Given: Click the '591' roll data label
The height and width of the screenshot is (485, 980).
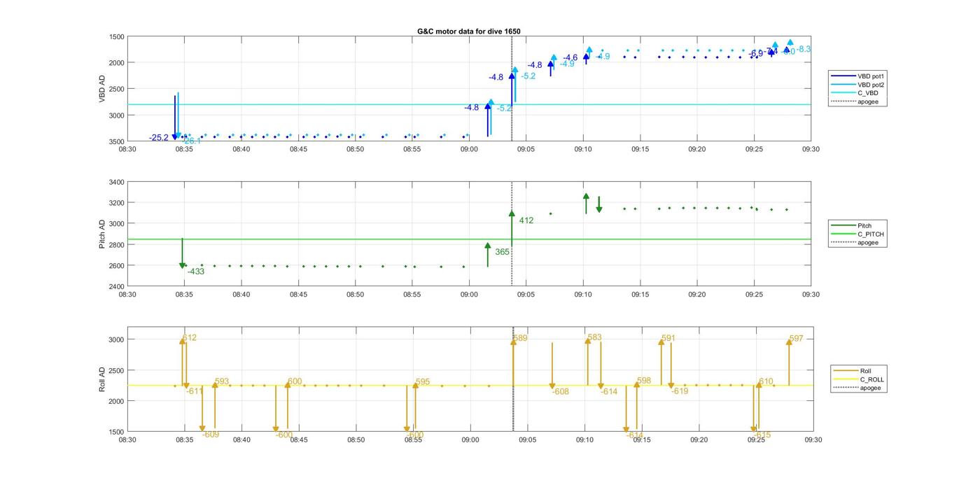Looking at the screenshot, I should click(668, 338).
